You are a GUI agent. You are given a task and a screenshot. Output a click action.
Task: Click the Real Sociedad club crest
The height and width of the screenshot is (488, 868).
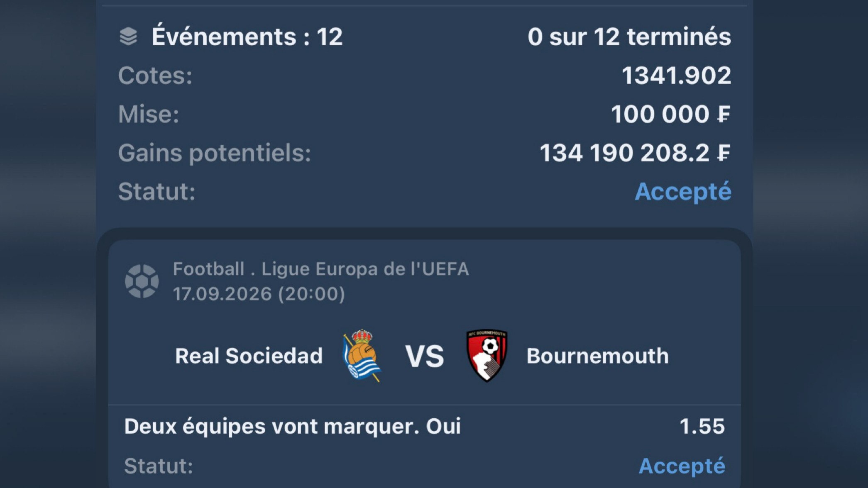362,356
